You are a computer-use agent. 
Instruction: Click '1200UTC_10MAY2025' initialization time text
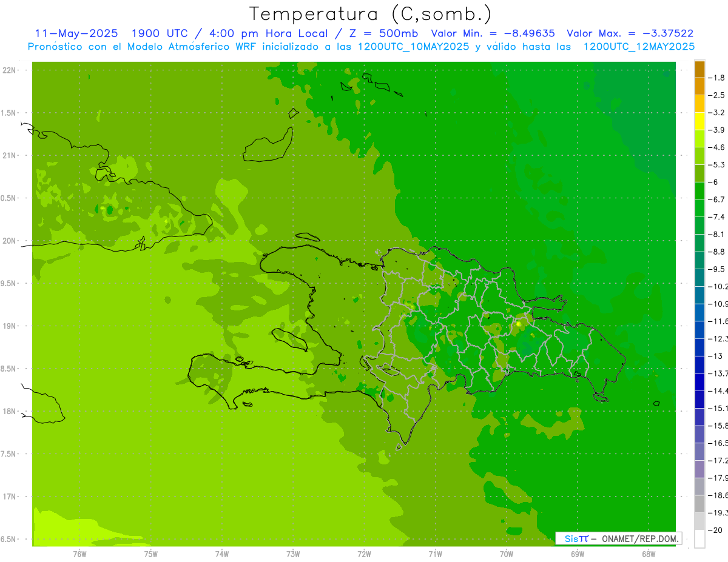tap(413, 47)
